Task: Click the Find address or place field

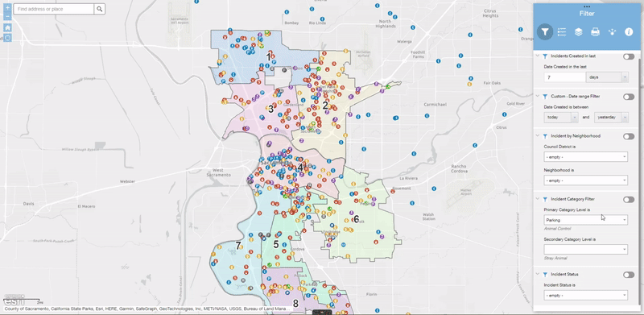Action: [54, 9]
